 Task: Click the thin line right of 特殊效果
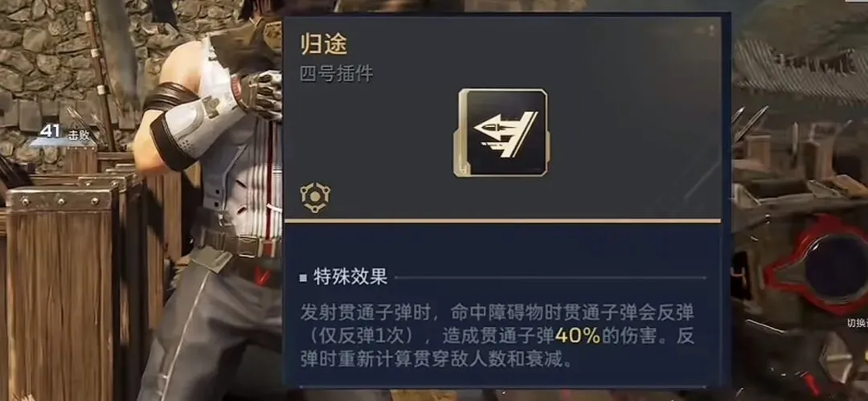point(551,277)
